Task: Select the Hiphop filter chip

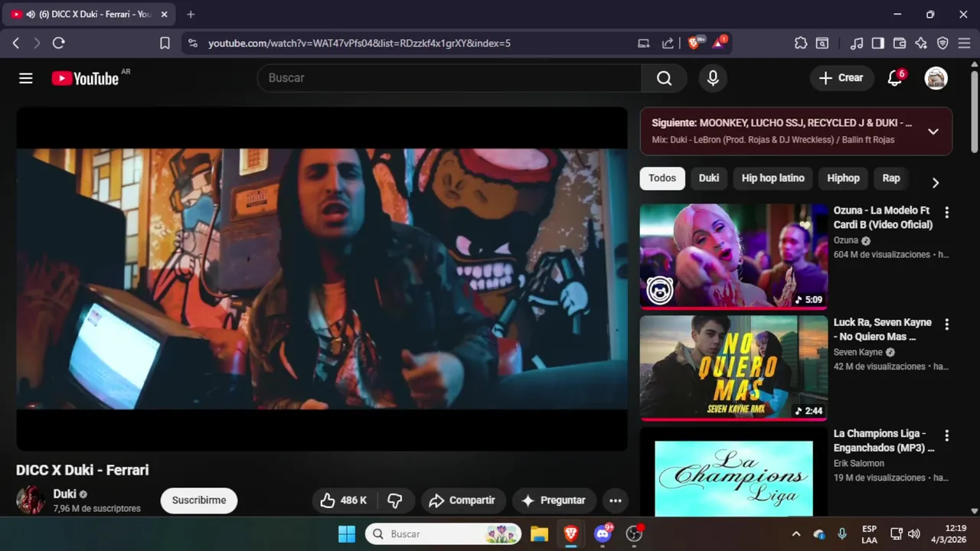Action: pos(843,178)
